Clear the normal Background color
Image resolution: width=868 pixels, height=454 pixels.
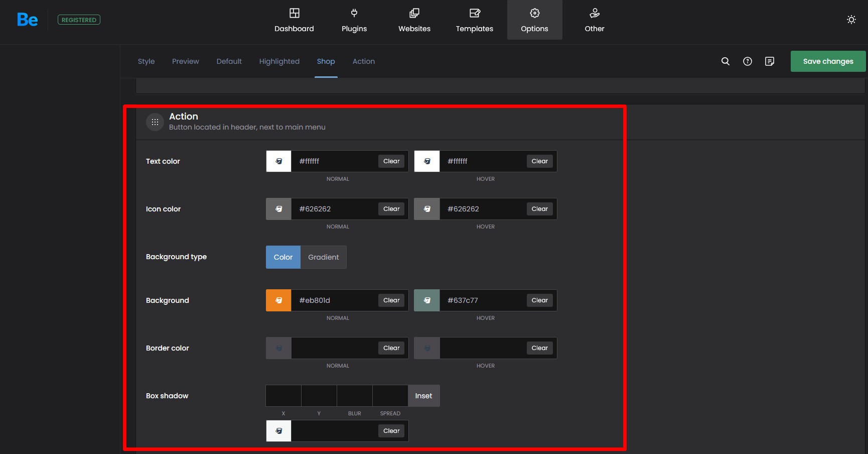(391, 300)
